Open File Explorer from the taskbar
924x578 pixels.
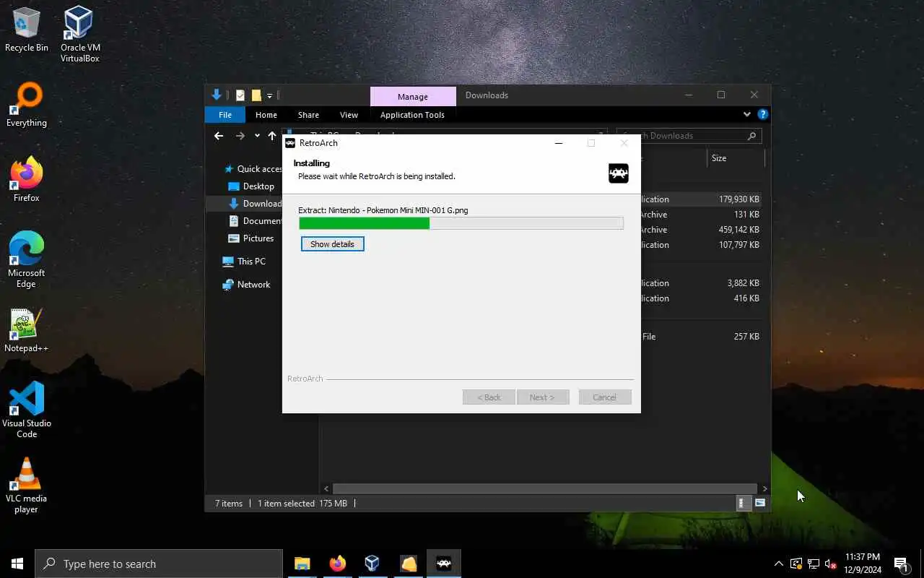pyautogui.click(x=302, y=564)
